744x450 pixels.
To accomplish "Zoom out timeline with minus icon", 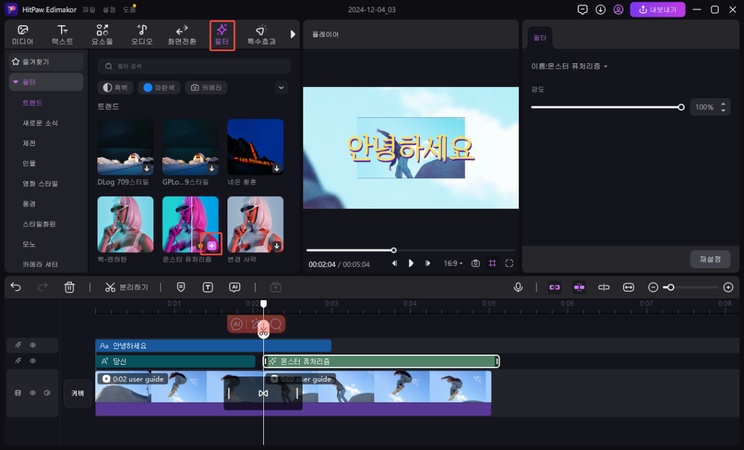I will click(653, 287).
